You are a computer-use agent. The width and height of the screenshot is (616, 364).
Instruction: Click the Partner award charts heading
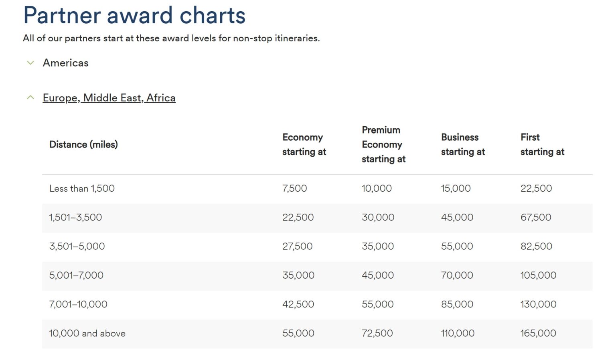point(134,15)
